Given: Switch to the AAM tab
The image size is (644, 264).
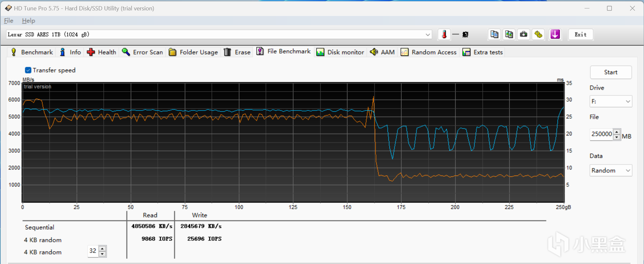Looking at the screenshot, I should 382,52.
